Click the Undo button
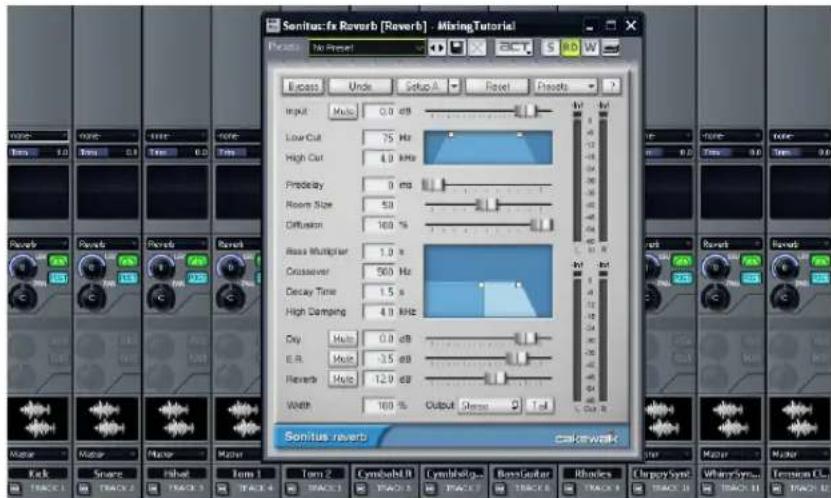 coord(360,86)
